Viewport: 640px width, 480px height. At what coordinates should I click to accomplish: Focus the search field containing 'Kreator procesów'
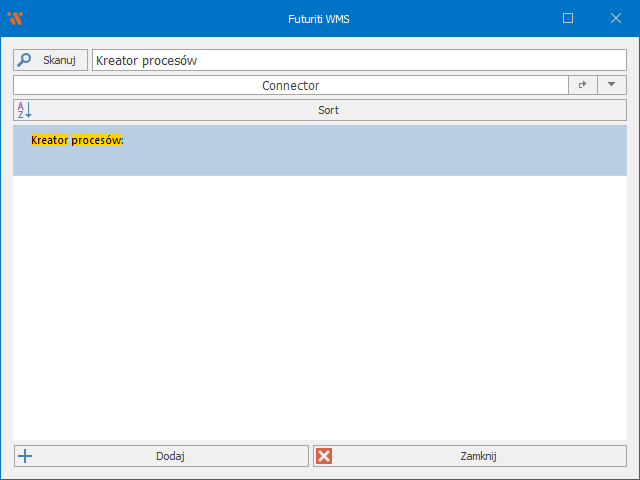pyautogui.click(x=358, y=60)
